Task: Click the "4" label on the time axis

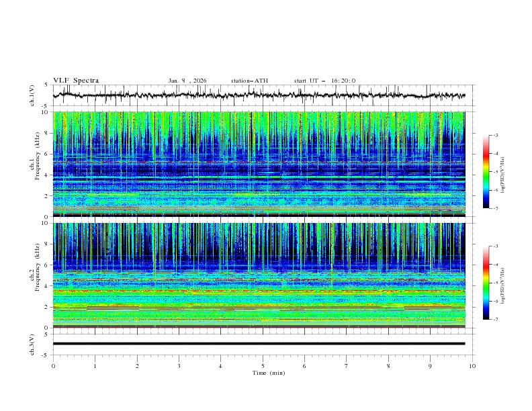Action: click(220, 366)
